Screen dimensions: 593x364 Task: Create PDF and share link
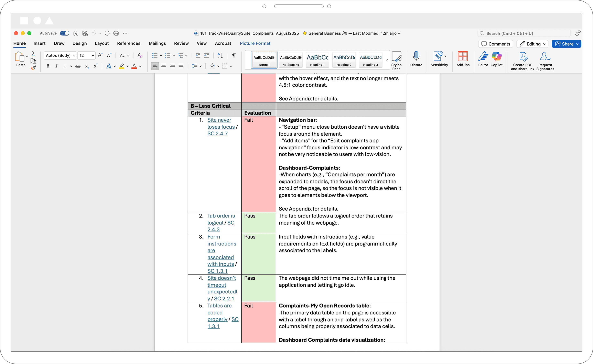522,61
